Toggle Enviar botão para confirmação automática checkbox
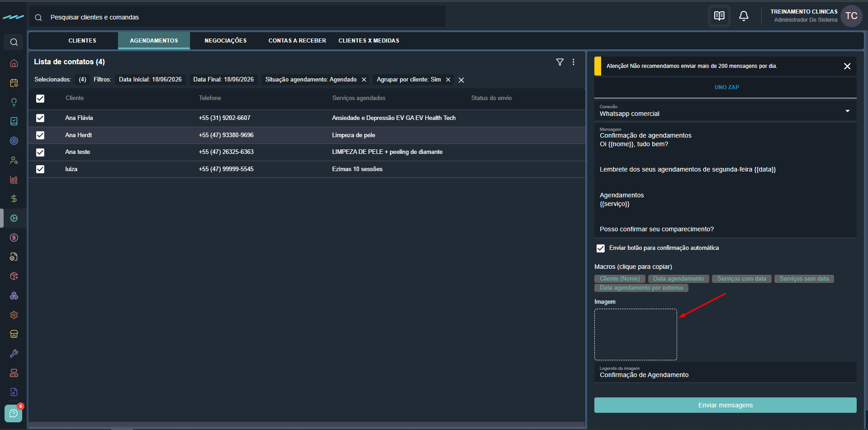The height and width of the screenshot is (430, 868). click(x=601, y=248)
